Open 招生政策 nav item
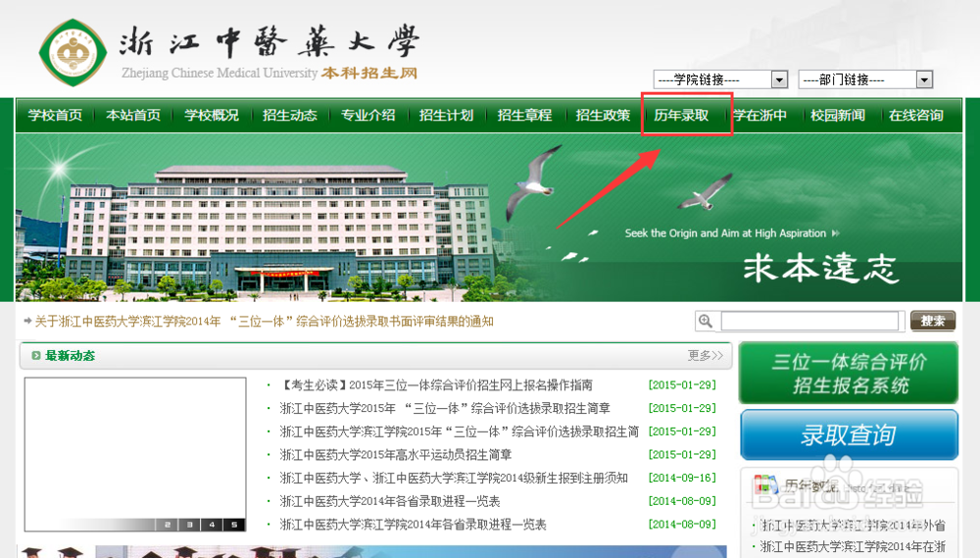980x558 pixels. (603, 115)
